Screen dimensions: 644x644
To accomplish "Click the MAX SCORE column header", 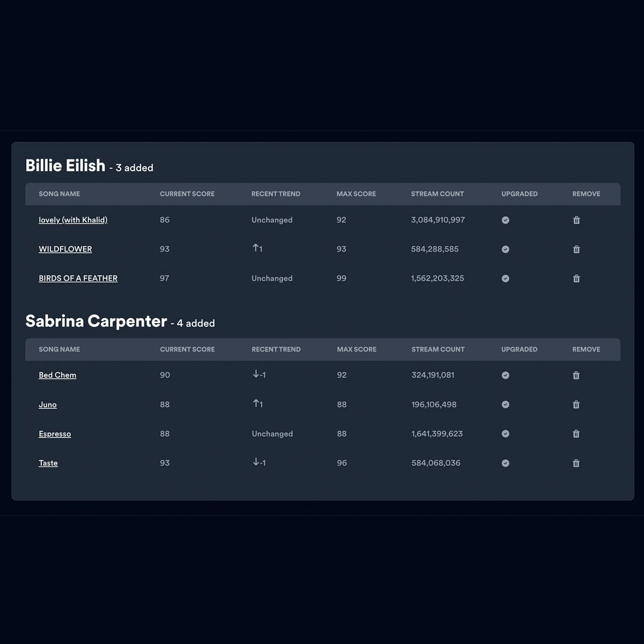I will pyautogui.click(x=356, y=194).
